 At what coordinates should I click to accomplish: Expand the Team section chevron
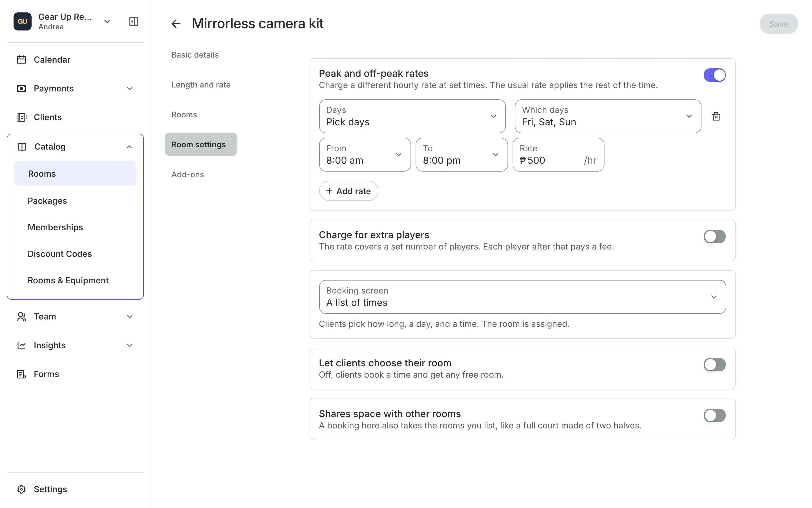click(129, 316)
